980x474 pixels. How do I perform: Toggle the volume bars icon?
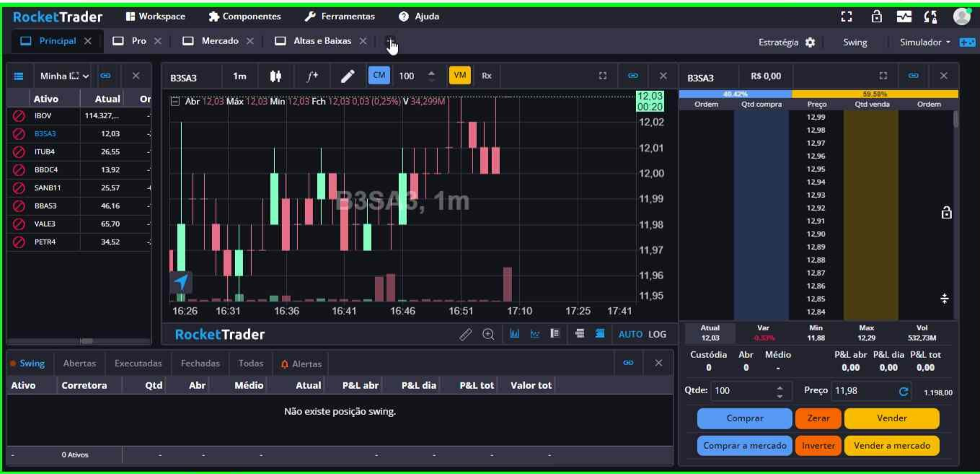515,334
